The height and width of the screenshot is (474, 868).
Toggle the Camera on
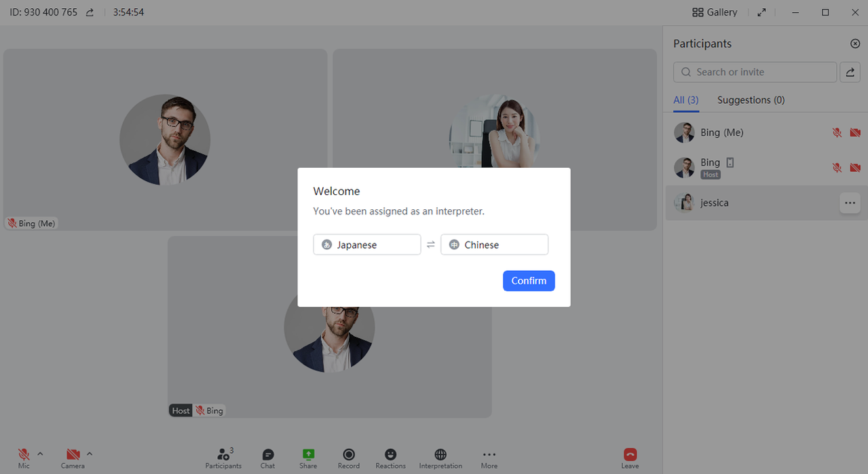coord(73,455)
